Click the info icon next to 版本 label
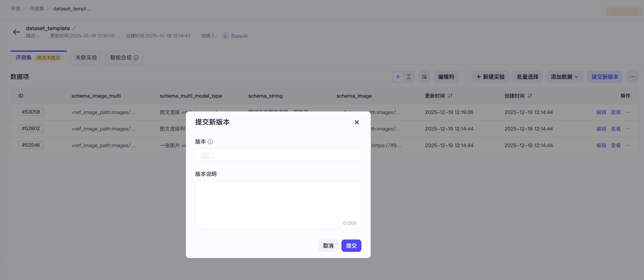644x280 pixels. pyautogui.click(x=210, y=142)
